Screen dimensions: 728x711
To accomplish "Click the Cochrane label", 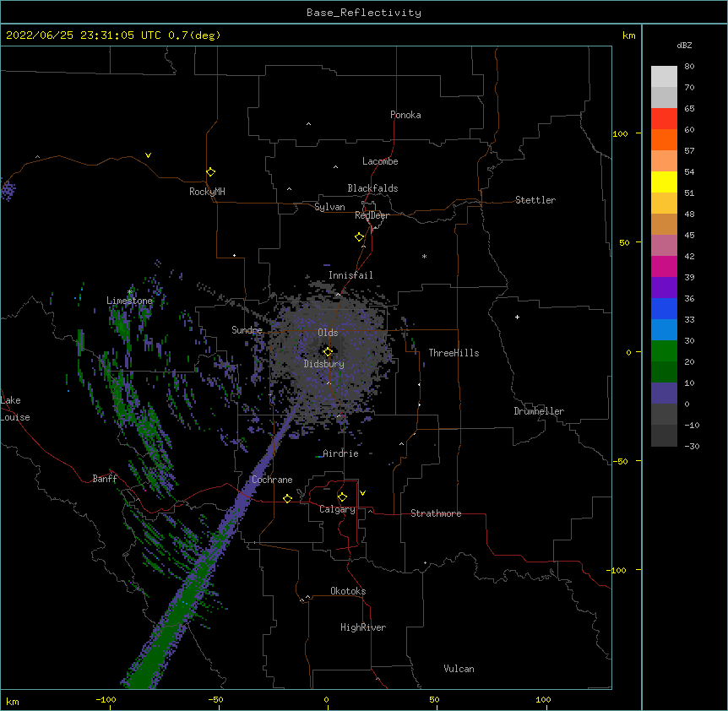I will pos(272,480).
